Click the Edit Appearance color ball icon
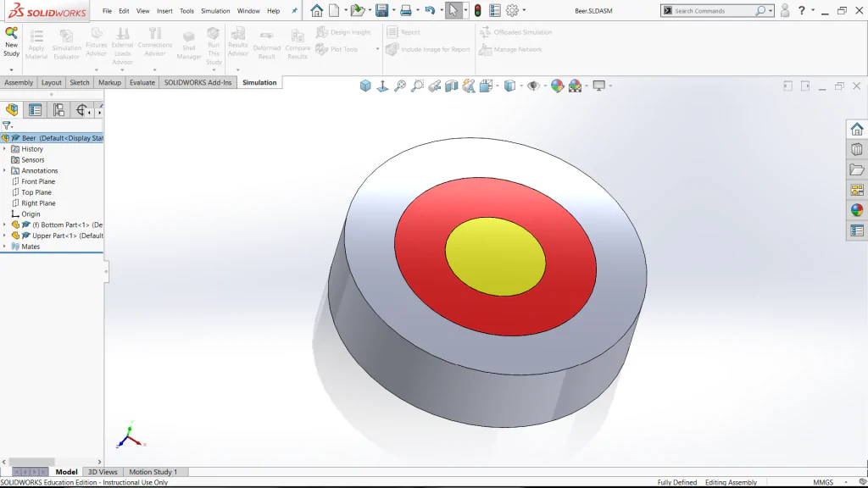The image size is (868, 488). (557, 86)
